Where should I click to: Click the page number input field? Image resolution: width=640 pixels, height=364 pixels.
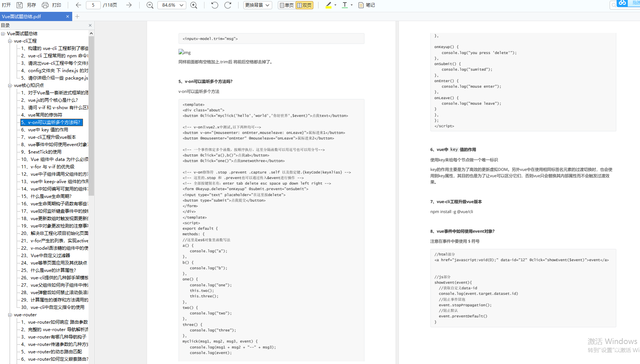click(x=93, y=5)
